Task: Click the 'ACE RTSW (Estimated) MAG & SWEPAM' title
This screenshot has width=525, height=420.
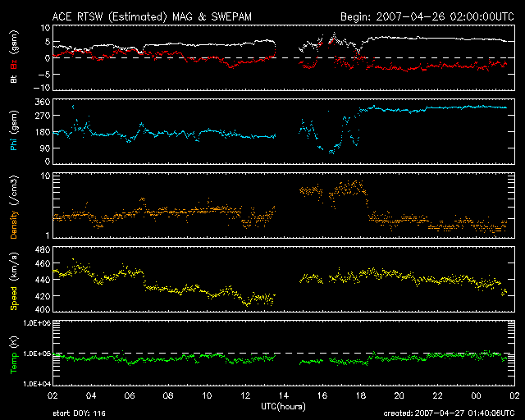Action: [x=152, y=16]
